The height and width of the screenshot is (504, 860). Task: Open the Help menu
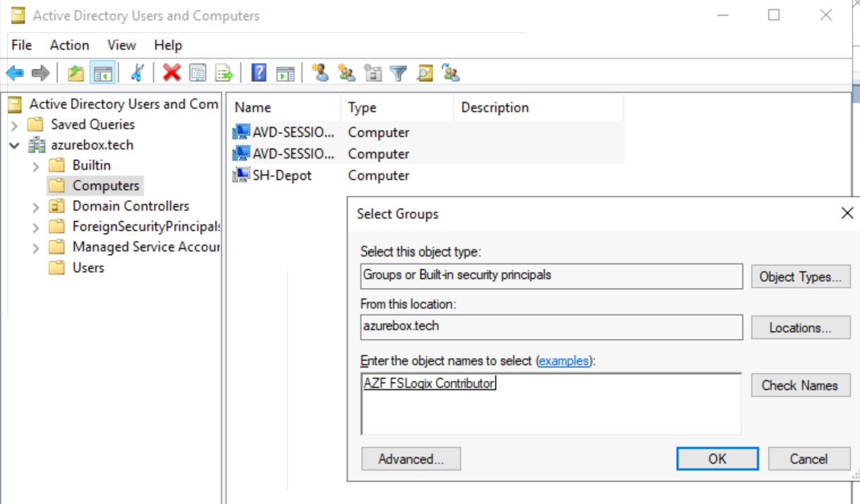tap(168, 45)
